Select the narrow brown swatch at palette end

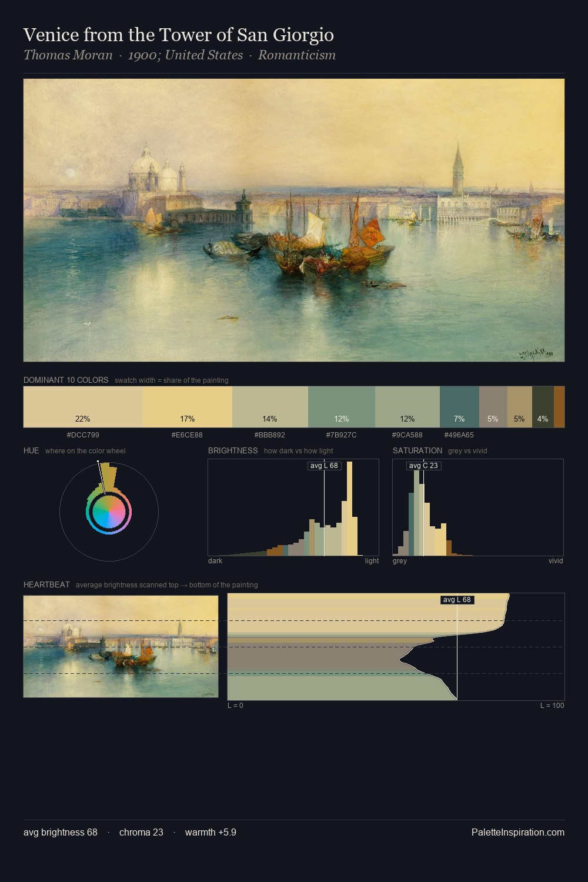559,406
